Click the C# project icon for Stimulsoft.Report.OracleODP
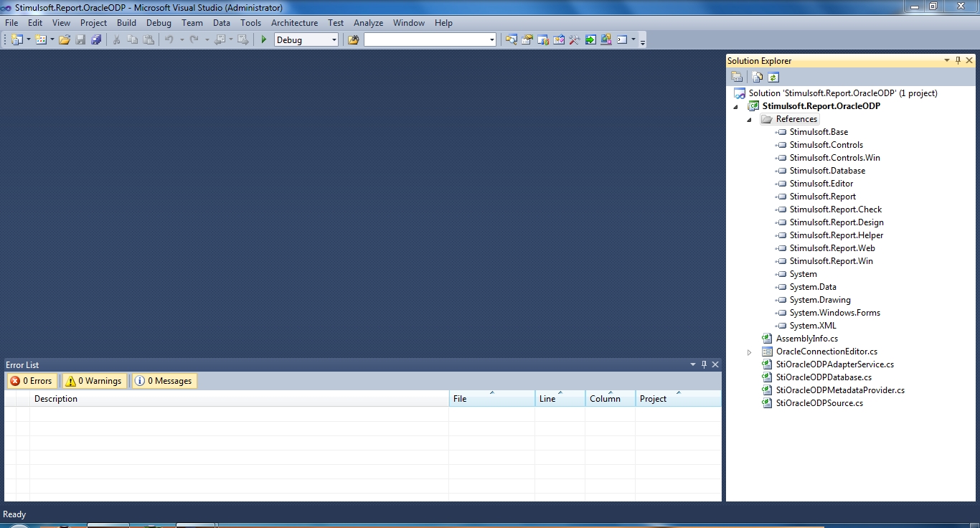Viewport: 980px width, 528px height. click(753, 106)
